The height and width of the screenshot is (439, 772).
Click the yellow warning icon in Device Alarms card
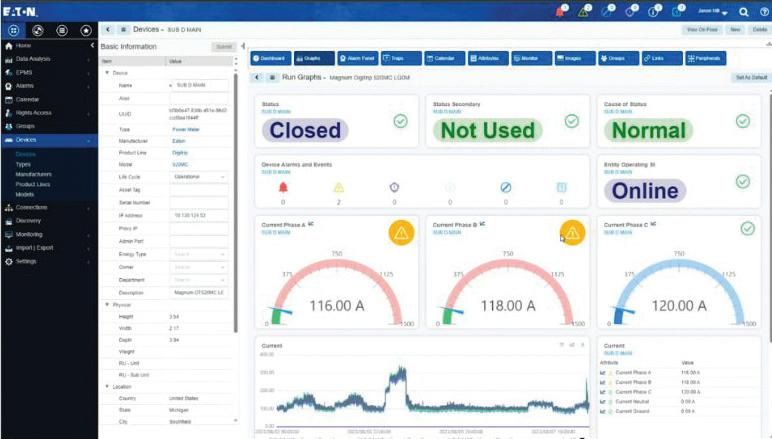click(339, 188)
